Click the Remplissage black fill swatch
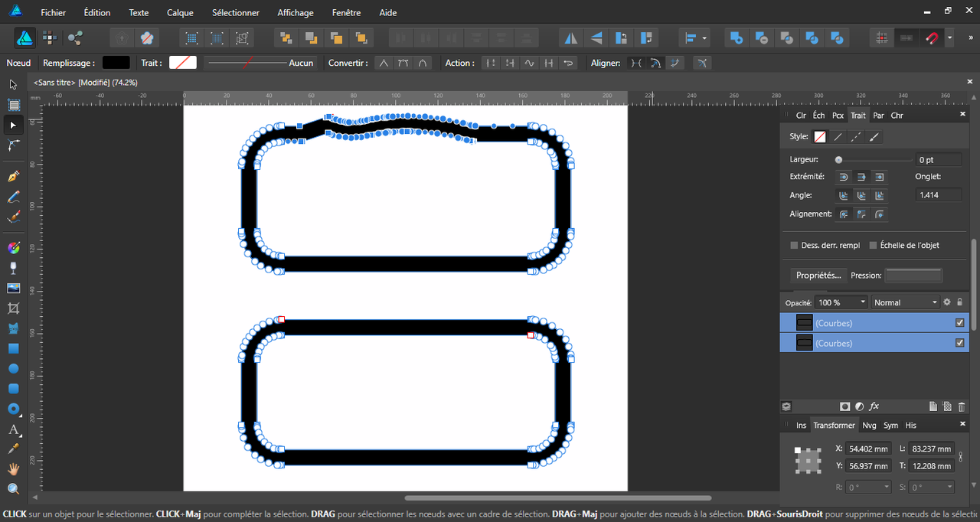This screenshot has height=522, width=980. point(116,63)
